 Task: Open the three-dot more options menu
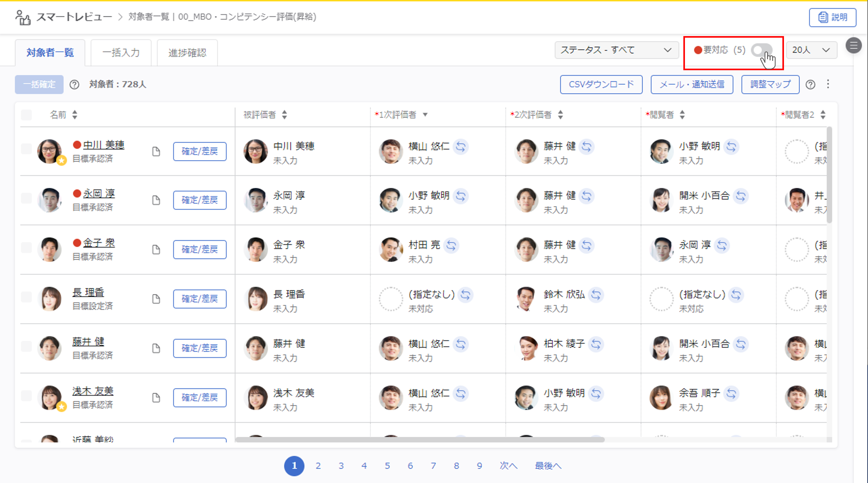[x=828, y=84]
